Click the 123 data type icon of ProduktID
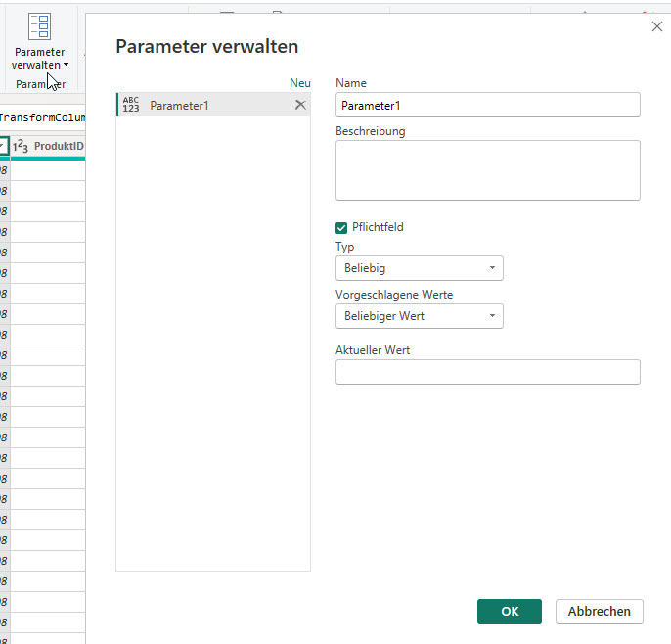The height and width of the screenshot is (644, 671). [x=20, y=146]
